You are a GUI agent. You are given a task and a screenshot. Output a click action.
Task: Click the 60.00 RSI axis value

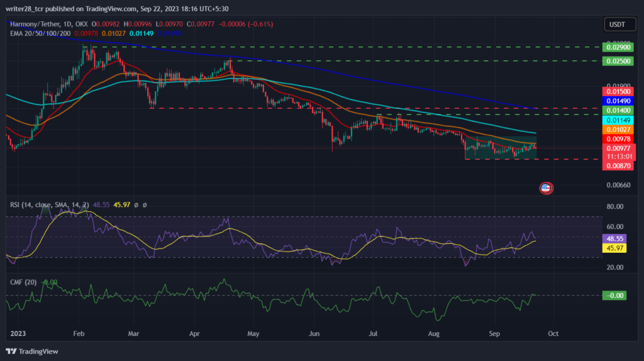point(615,226)
